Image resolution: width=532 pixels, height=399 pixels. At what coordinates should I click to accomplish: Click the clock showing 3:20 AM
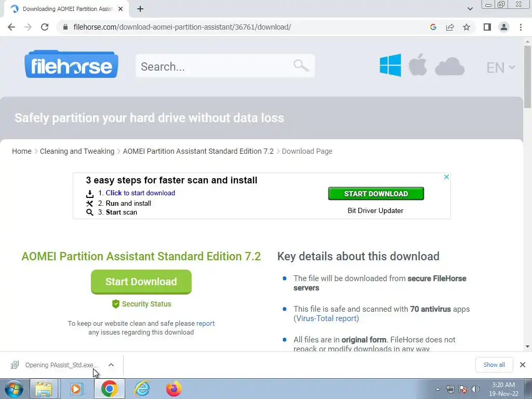[x=503, y=385]
